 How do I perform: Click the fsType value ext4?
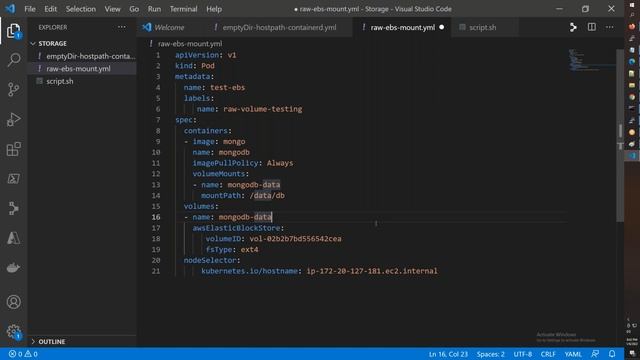pyautogui.click(x=249, y=249)
